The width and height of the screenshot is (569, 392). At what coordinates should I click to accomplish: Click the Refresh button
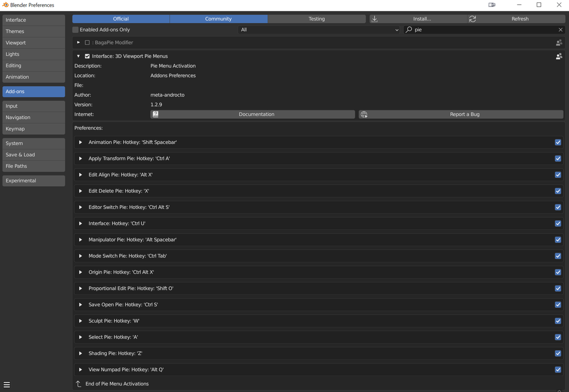coord(516,19)
